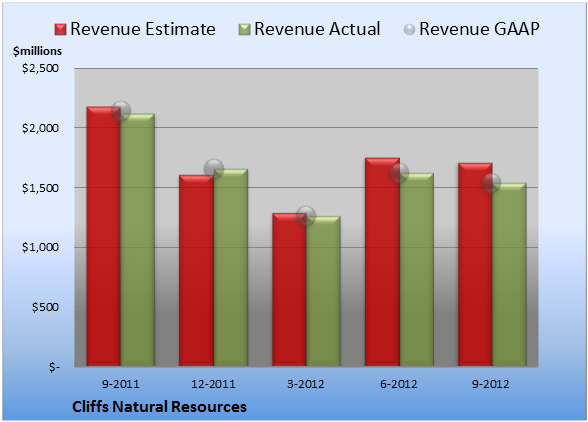
Task: Click the '$2,000' y-axis value
Action: click(x=40, y=128)
